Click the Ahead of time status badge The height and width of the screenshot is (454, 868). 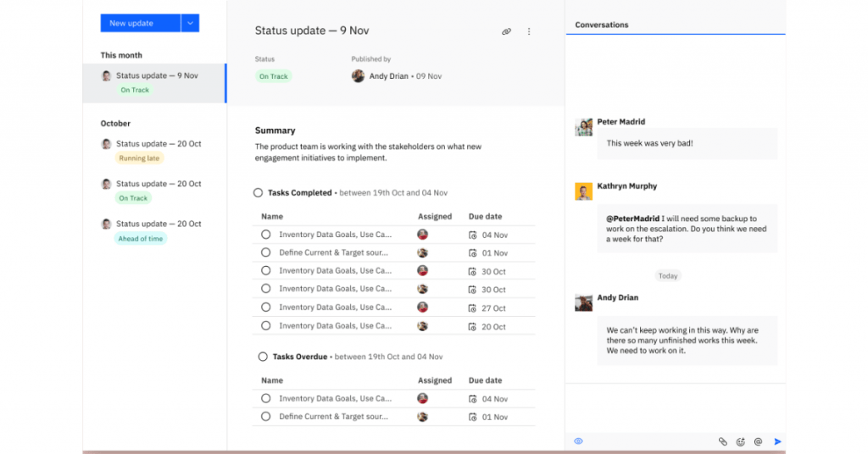141,239
